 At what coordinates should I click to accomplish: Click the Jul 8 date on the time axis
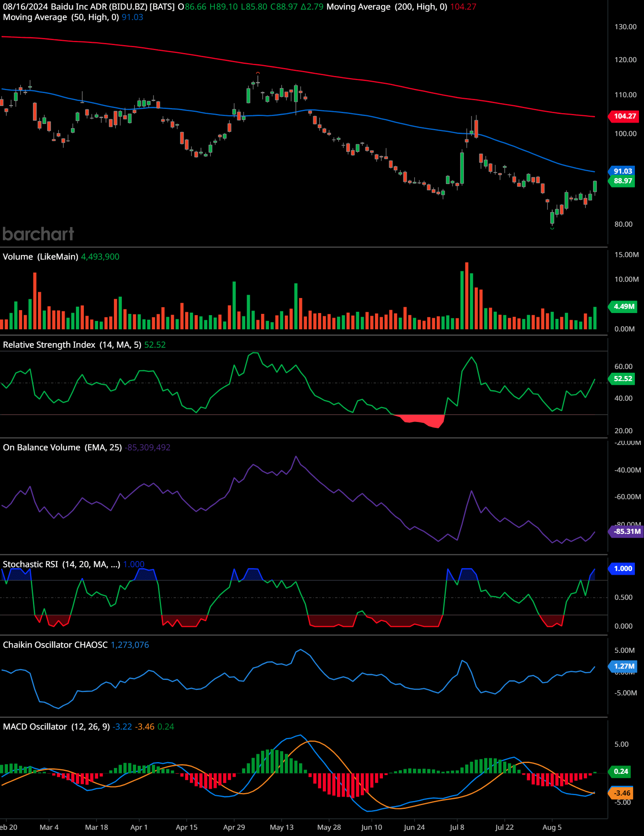click(x=457, y=827)
